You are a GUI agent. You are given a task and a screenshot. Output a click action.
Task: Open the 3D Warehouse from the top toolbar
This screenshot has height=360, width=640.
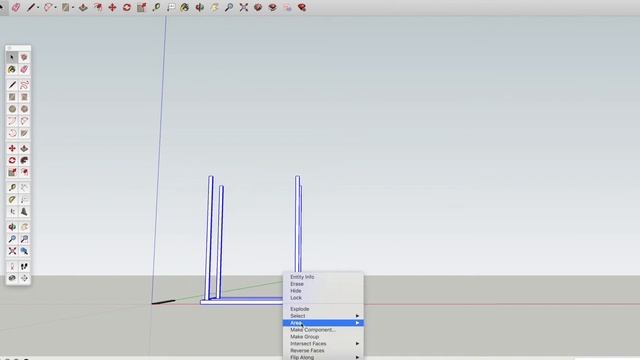pos(258,7)
